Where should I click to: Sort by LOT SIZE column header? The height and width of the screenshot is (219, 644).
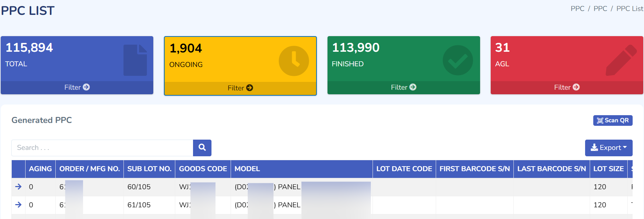(609, 169)
